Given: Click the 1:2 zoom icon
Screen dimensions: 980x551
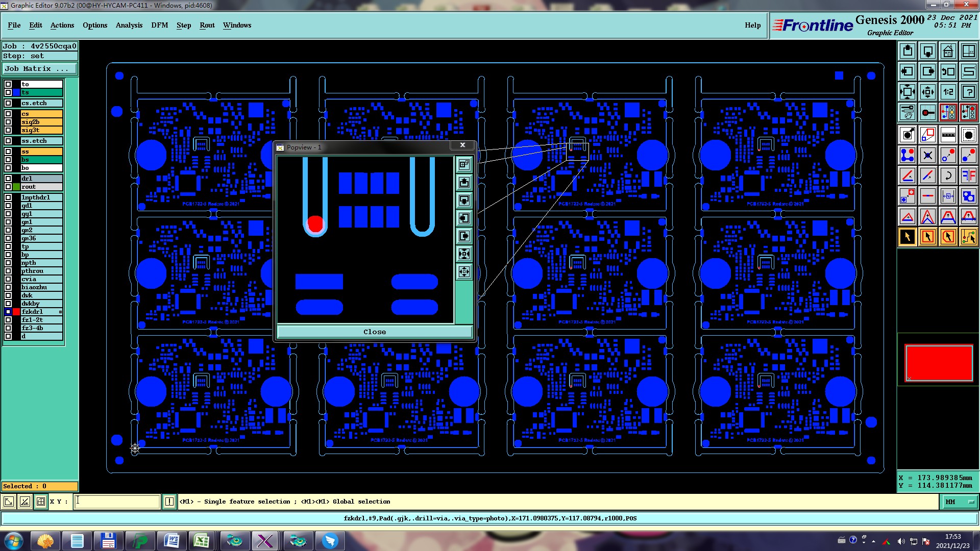Looking at the screenshot, I should 948,92.
